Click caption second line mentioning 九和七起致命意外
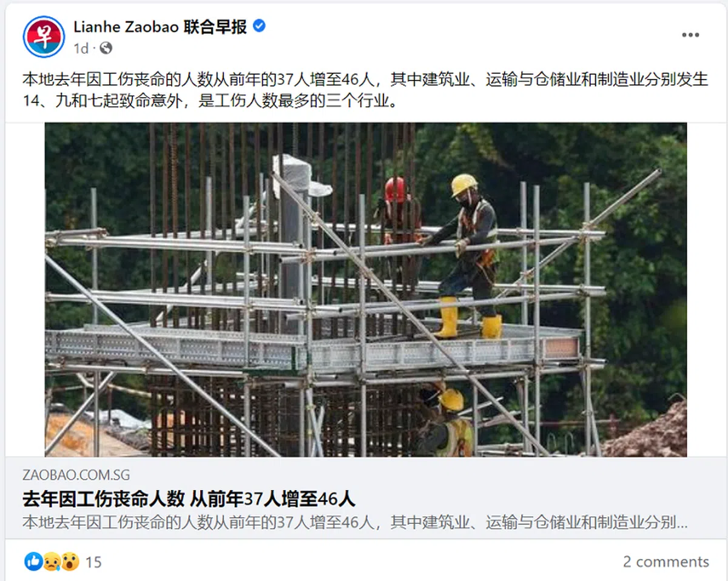The image size is (728, 581). [210, 101]
